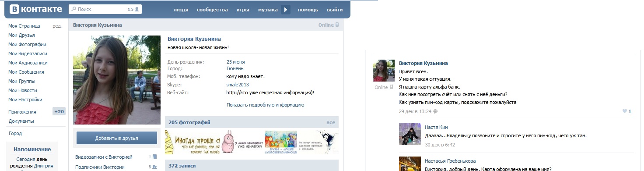
Task: Click the Android icon next to post date
Action: point(435,111)
